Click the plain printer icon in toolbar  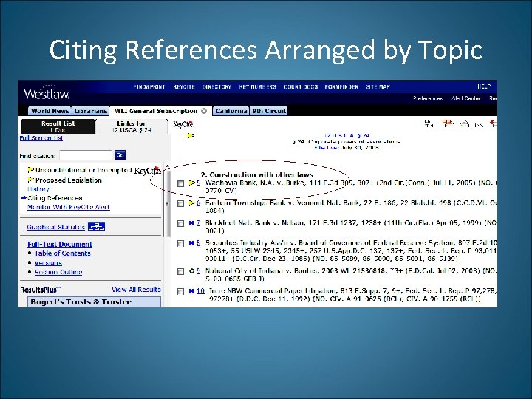coord(464,123)
